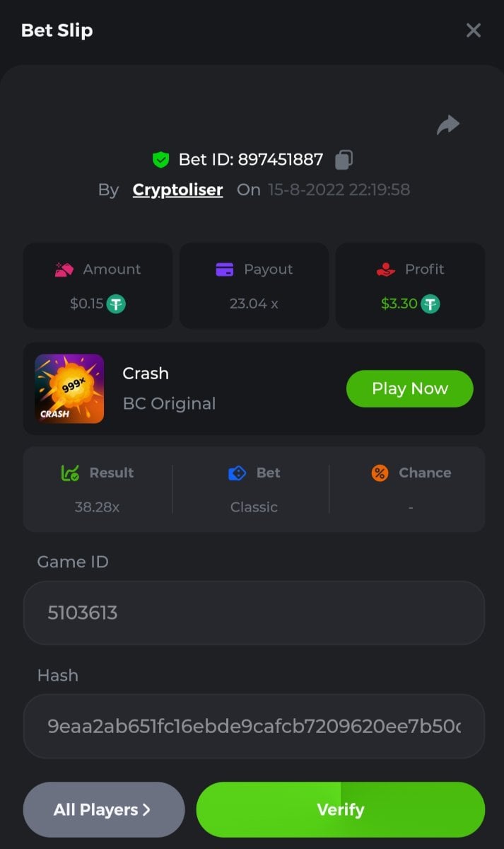Image resolution: width=504 pixels, height=849 pixels.
Task: Click the red Profit hand icon
Action: click(385, 270)
